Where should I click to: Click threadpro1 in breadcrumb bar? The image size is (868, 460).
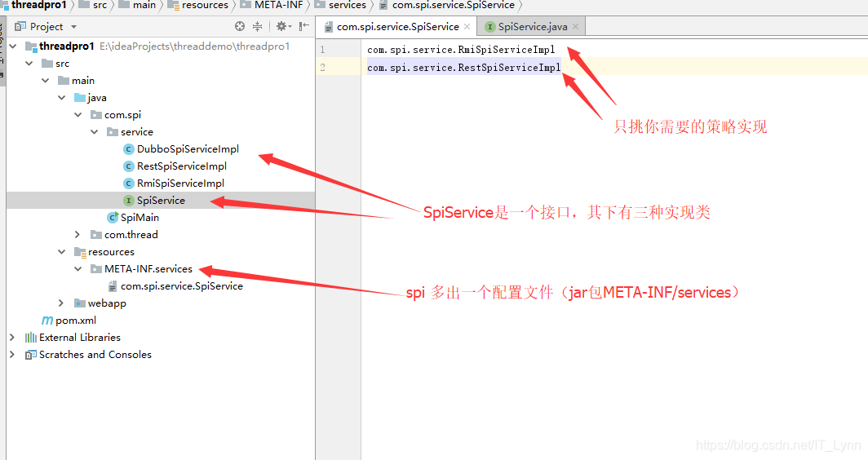click(39, 5)
